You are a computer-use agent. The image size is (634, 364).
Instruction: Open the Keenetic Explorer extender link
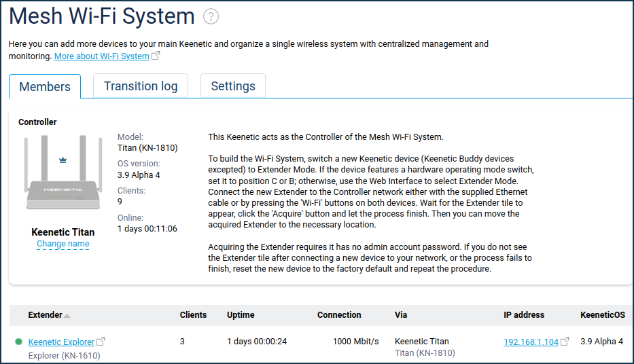[61, 342]
